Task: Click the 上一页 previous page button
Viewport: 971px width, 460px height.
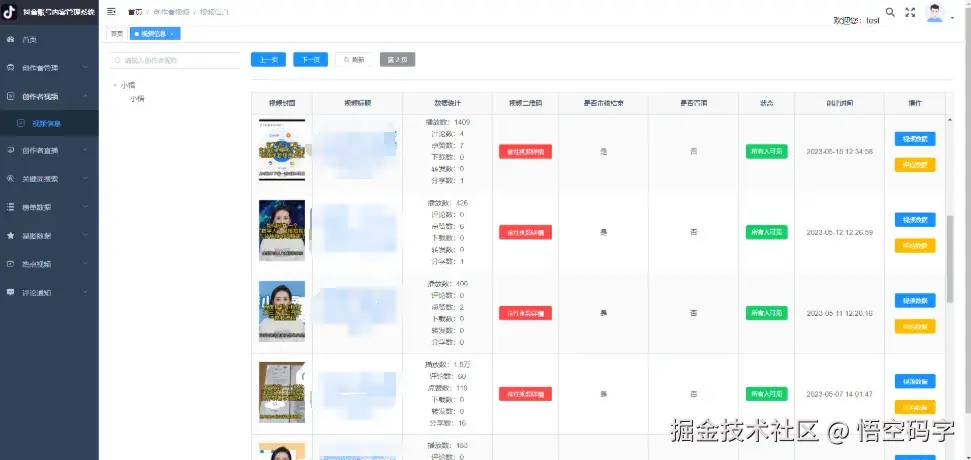Action: pyautogui.click(x=268, y=59)
